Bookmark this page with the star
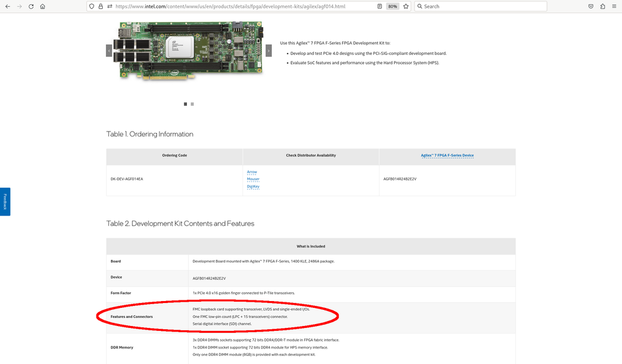Image resolution: width=622 pixels, height=364 pixels. 406,6
